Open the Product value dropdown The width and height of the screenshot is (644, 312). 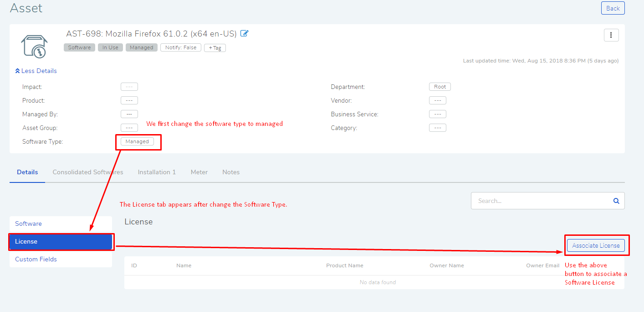pyautogui.click(x=129, y=100)
